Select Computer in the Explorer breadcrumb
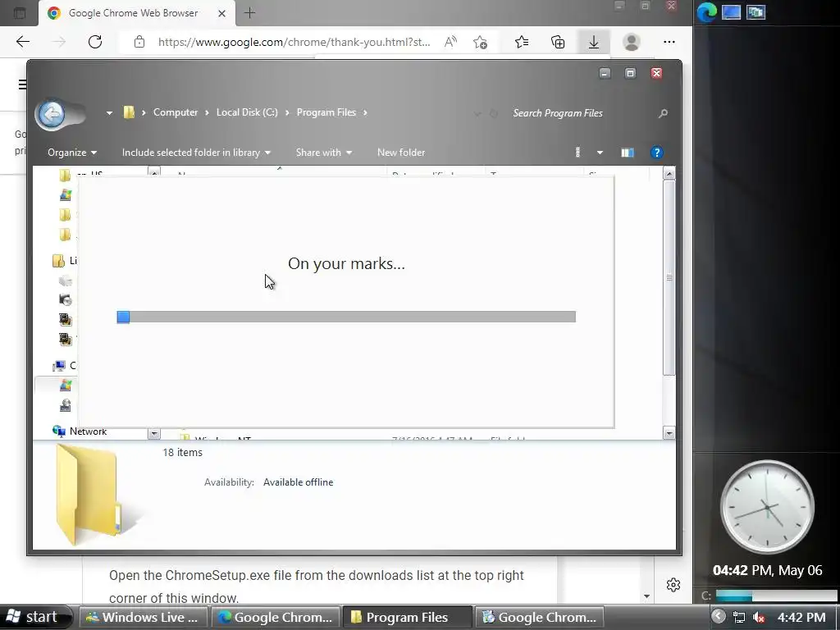Screen dimensions: 840x630 176,112
